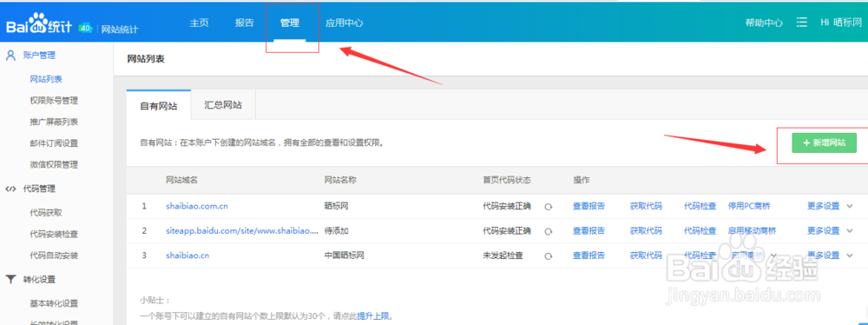
Task: Open 推广屏蔽列表 in the sidebar
Action: coord(54,122)
